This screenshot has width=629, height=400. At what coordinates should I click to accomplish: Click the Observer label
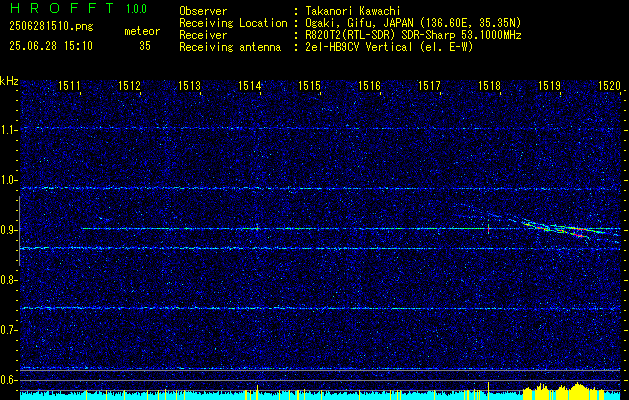click(x=203, y=11)
